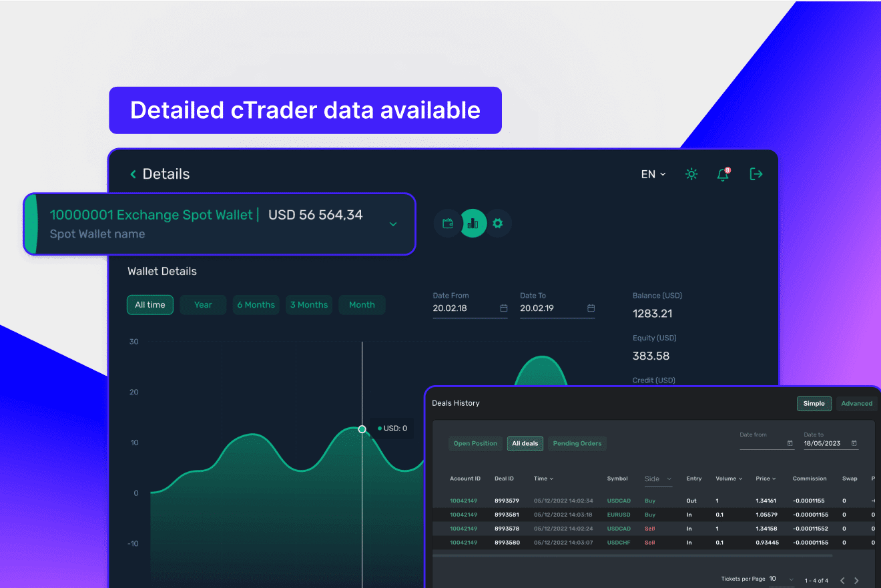This screenshot has width=881, height=588.
Task: Click the Equity value 383.58
Action: (651, 356)
